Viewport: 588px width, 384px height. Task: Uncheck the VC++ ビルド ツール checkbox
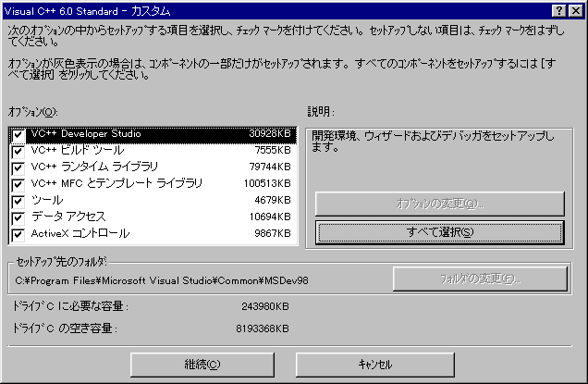(x=18, y=152)
